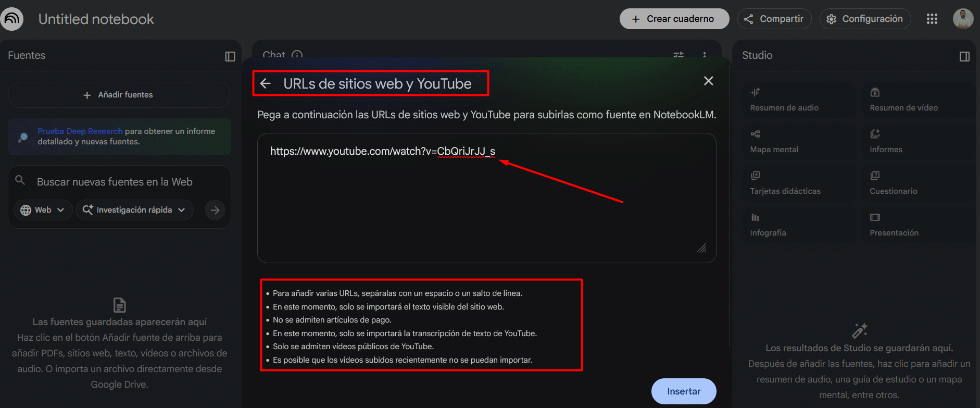Viewport: 980px width, 408px height.
Task: Click the Presentación tile
Action: tap(919, 225)
